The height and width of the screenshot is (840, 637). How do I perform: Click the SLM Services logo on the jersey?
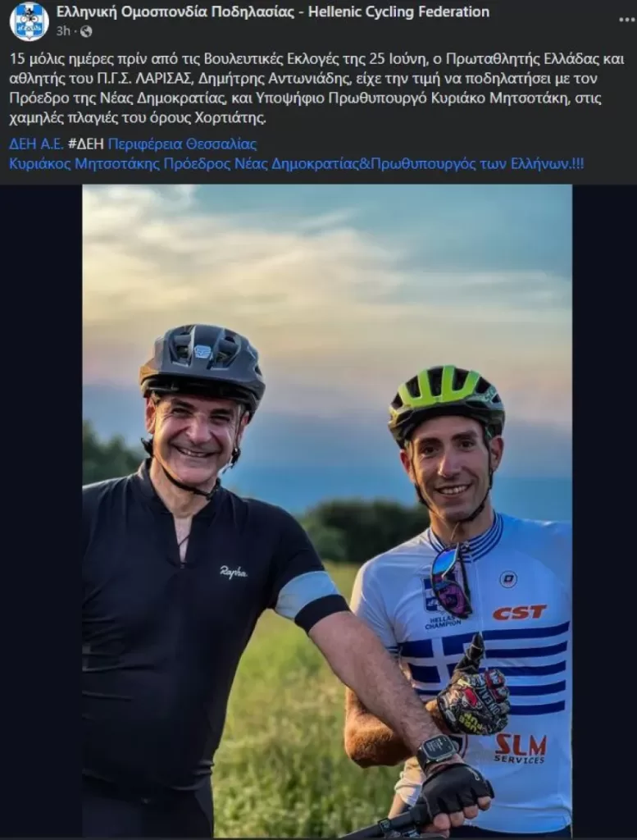point(520,747)
